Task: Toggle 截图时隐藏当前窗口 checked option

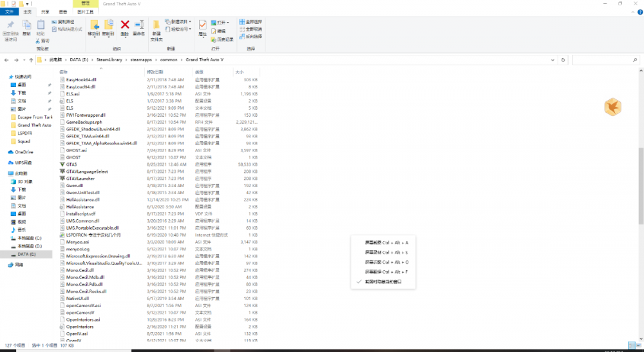Action: 383,282
